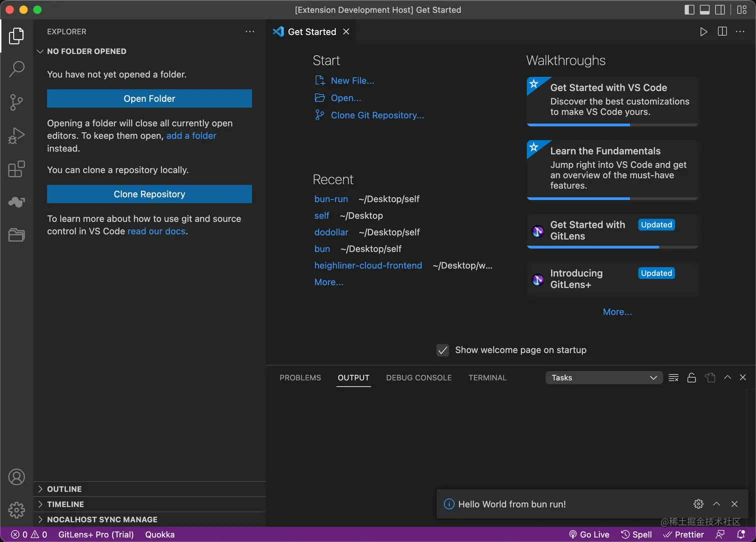Collapse the No Folder Opened section

[x=149, y=51]
